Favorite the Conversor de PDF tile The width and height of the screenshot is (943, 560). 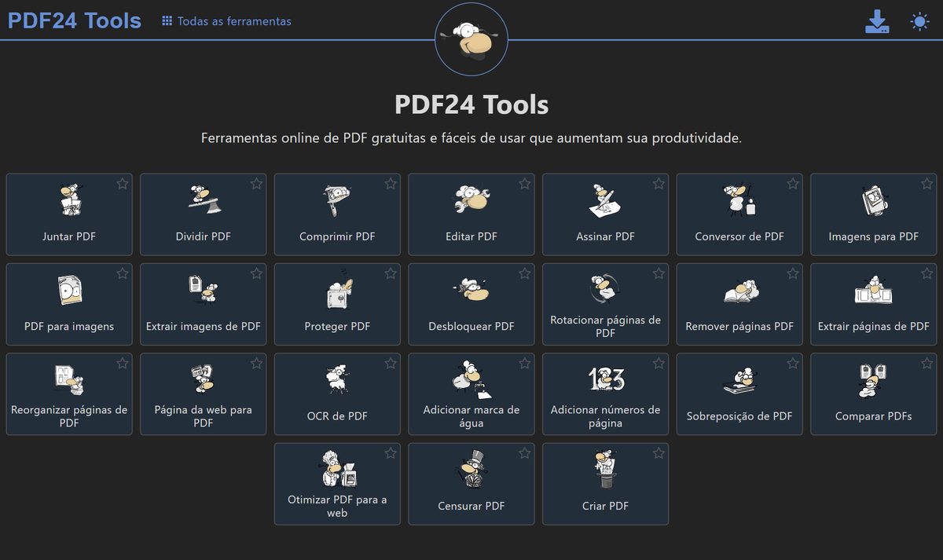coord(793,184)
